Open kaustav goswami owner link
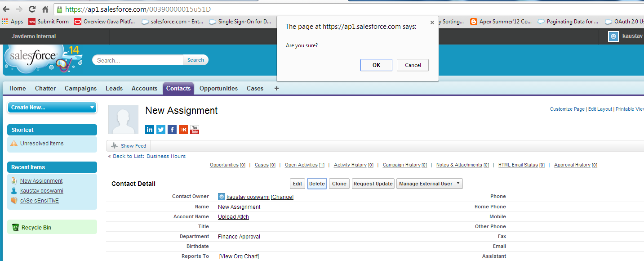 248,197
